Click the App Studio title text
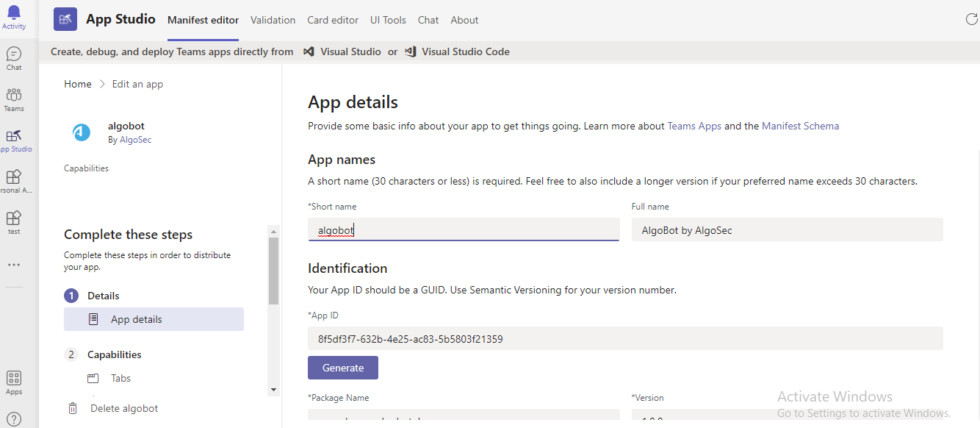980x428 pixels. 120,19
